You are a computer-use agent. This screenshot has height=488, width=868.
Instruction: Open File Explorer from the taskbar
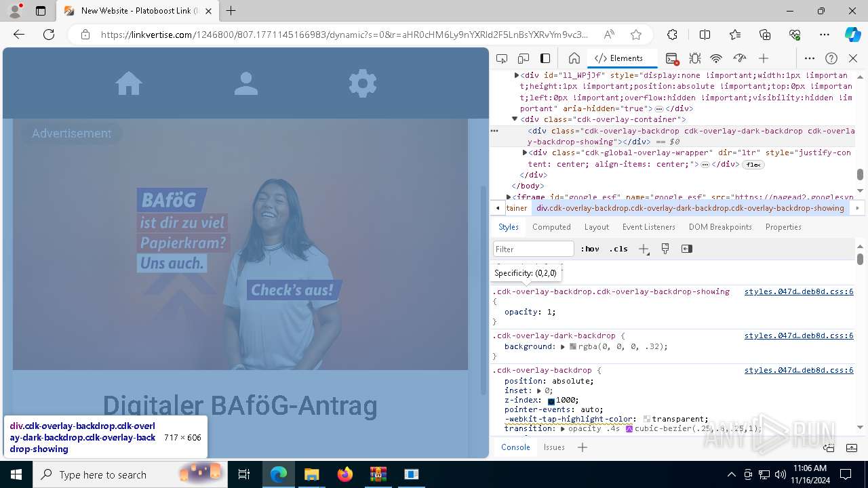click(x=311, y=474)
